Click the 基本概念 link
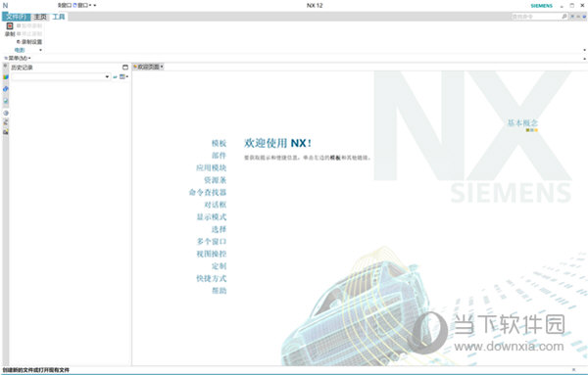Screen dimensions: 588x375 522,122
